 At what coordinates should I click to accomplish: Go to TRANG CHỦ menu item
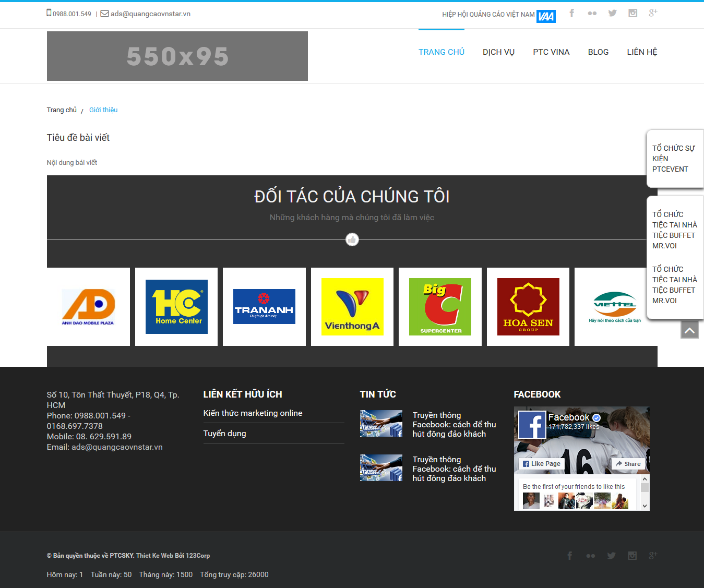click(x=442, y=52)
